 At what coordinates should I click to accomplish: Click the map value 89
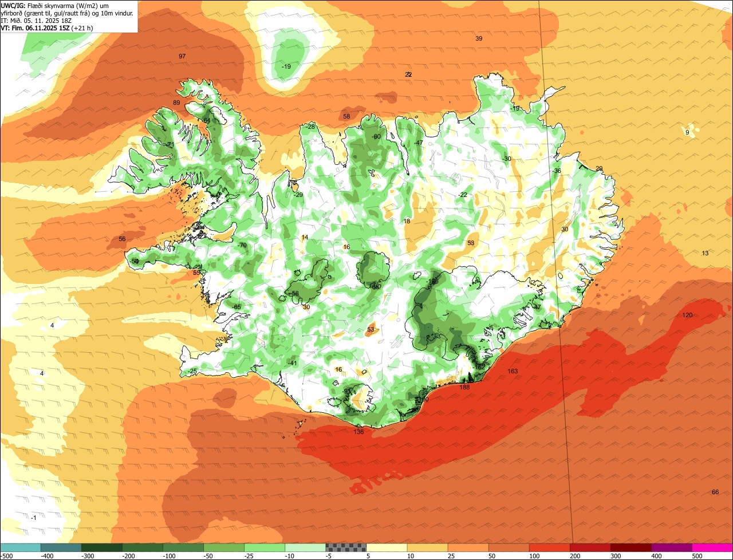[176, 102]
